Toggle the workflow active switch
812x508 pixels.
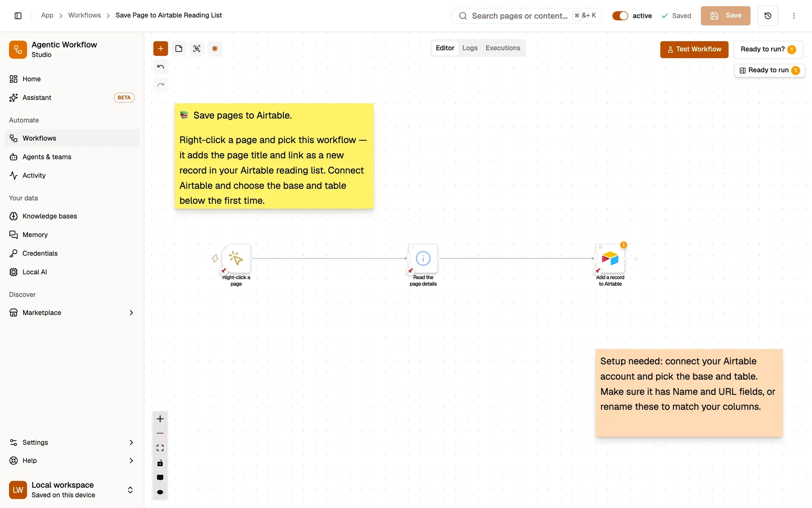pos(620,15)
